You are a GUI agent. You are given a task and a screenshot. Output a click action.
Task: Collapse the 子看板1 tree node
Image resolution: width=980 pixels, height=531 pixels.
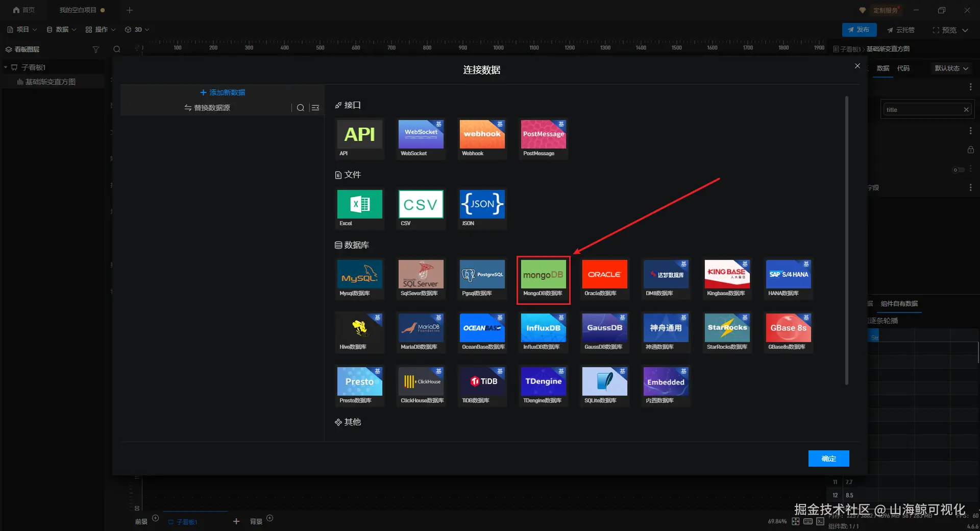click(x=6, y=67)
